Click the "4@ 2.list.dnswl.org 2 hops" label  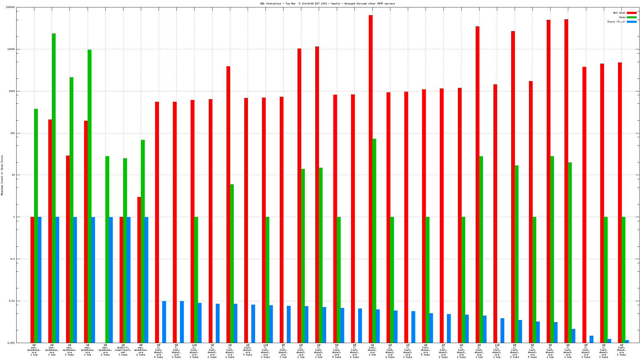(x=443, y=351)
